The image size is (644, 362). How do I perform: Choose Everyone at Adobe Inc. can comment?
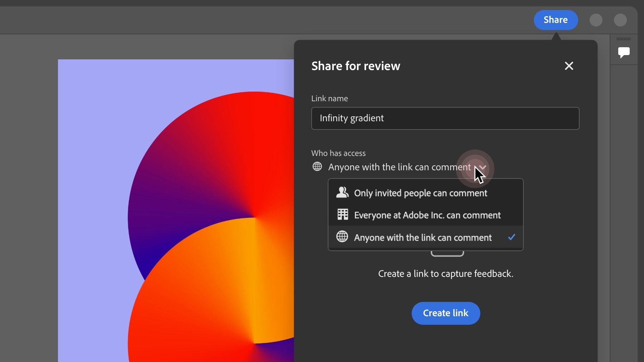coord(426,215)
